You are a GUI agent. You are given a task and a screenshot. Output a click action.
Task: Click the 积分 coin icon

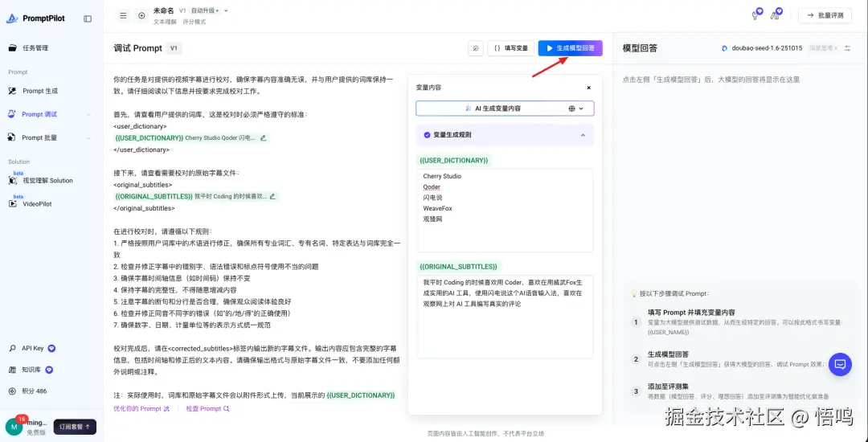pyautogui.click(x=12, y=391)
